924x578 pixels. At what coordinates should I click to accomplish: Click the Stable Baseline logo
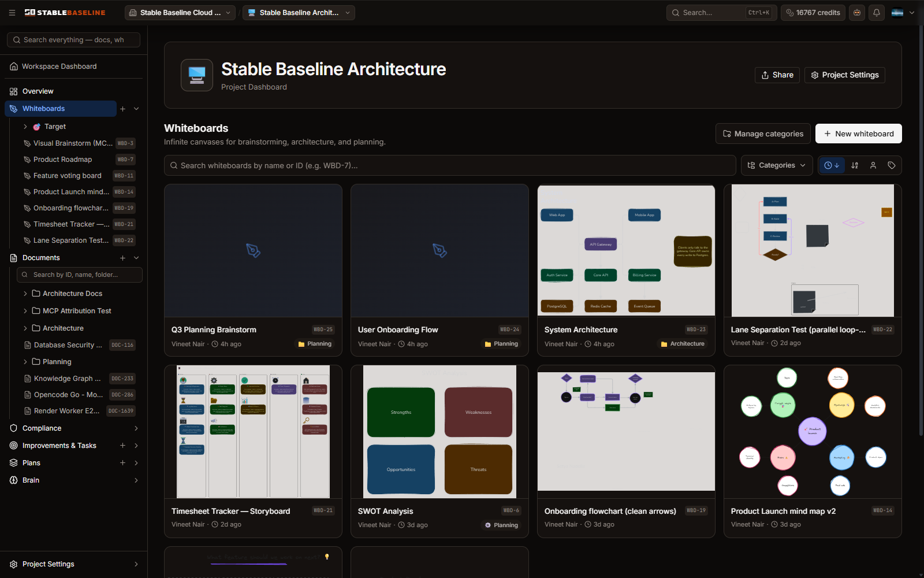pyautogui.click(x=65, y=13)
